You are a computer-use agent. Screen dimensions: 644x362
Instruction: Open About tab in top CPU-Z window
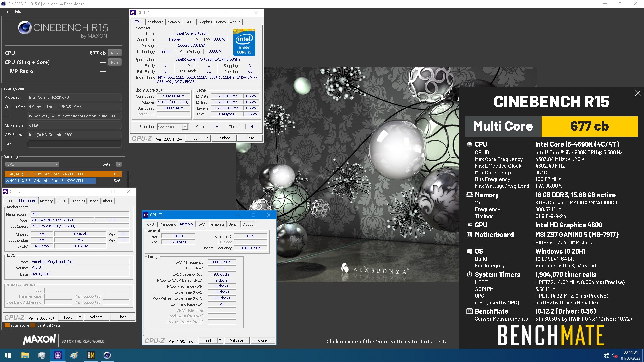coord(235,22)
